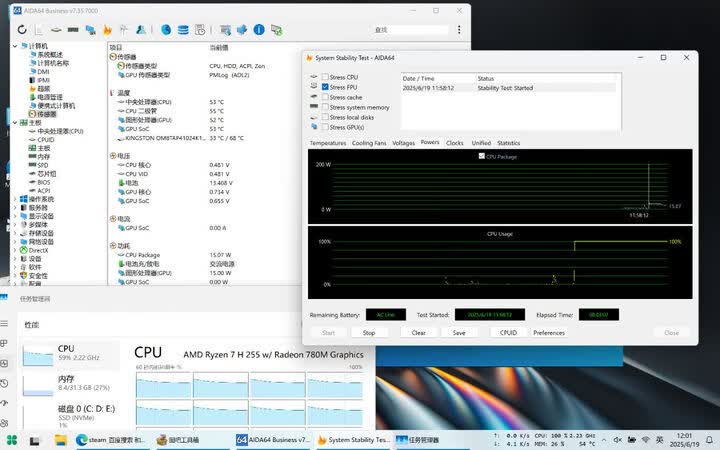Enable Stress local disks checkbox
720x450 pixels.
[325, 117]
